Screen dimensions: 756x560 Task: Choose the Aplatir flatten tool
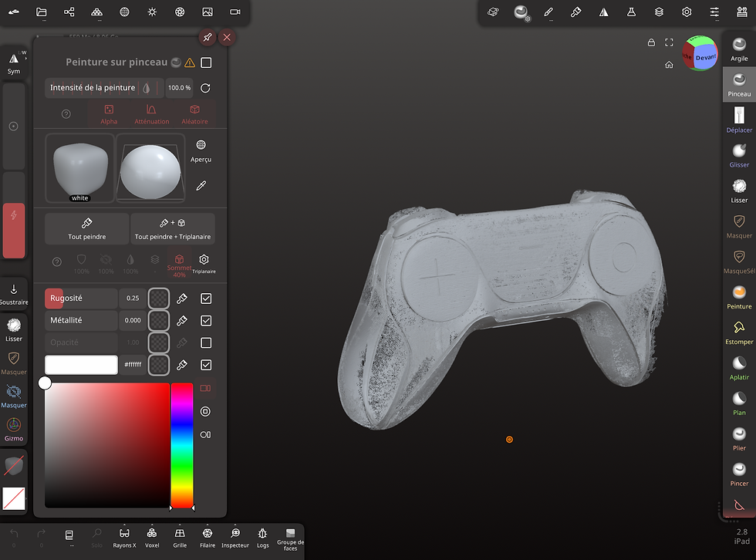pos(739,368)
